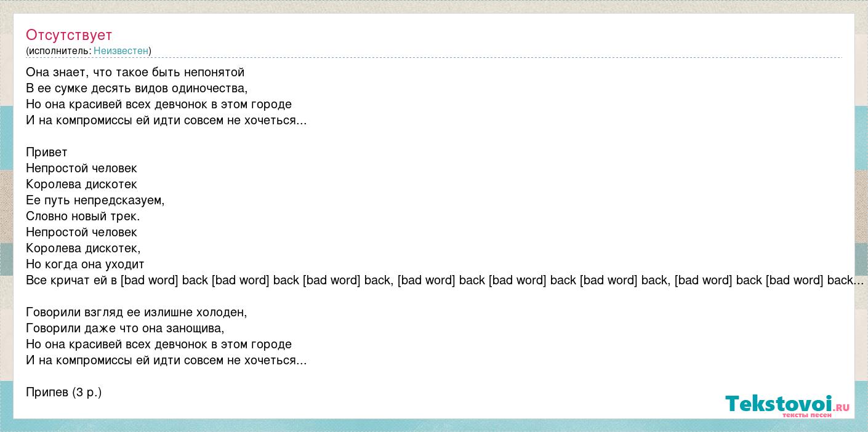Click the song title 'Отсутствует'
The image size is (868, 432).
(x=69, y=35)
